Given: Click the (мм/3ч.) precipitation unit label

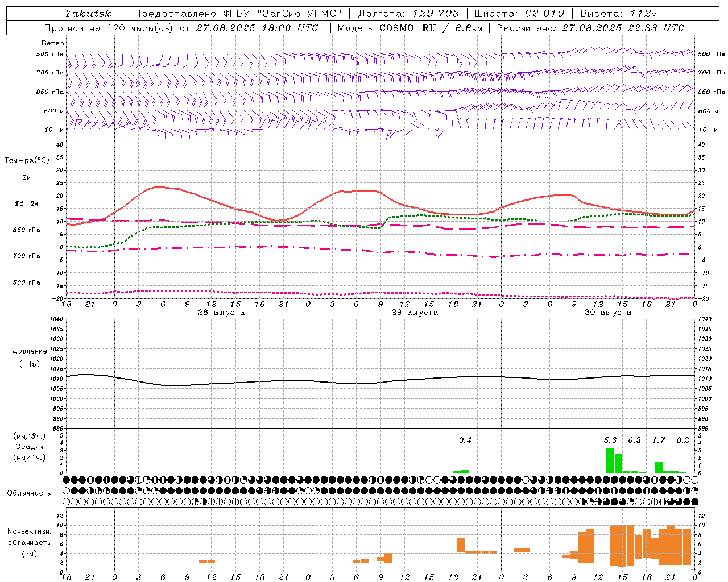Looking at the screenshot, I should [30, 436].
